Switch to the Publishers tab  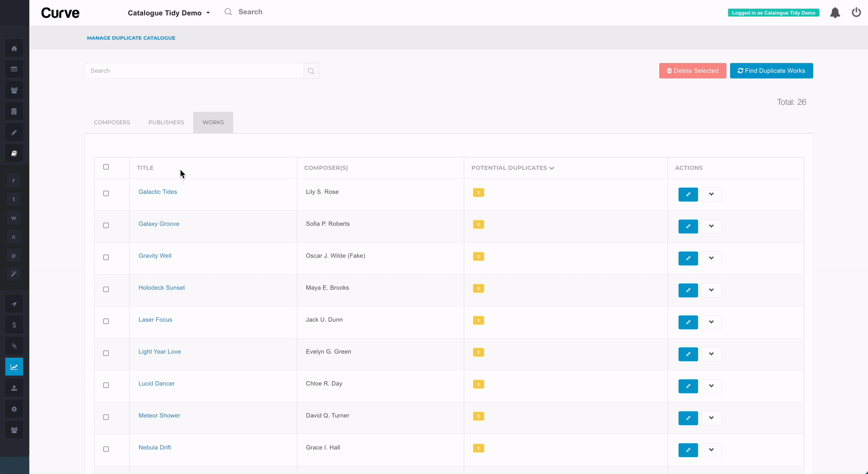pos(166,122)
